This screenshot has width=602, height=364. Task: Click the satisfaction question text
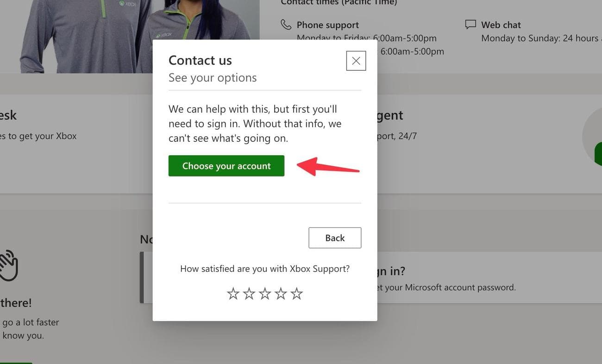pos(264,269)
